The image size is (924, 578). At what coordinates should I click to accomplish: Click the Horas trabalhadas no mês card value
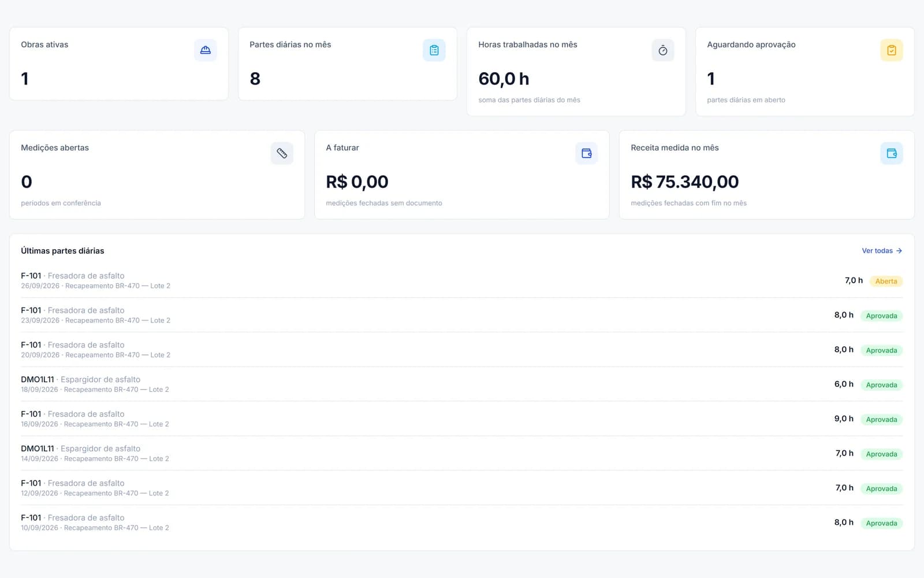(504, 79)
